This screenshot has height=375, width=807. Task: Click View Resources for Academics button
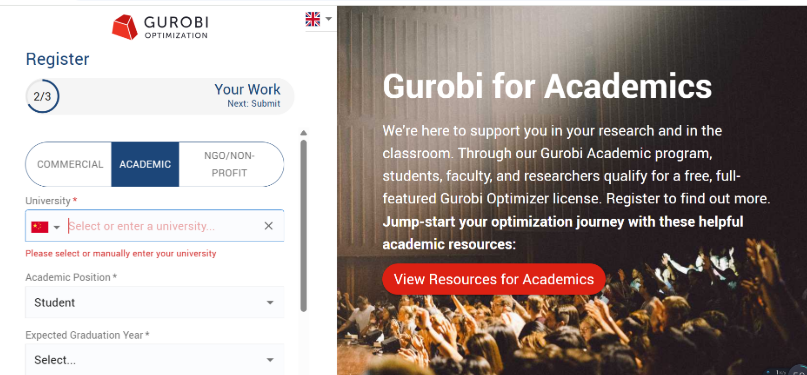pyautogui.click(x=494, y=279)
